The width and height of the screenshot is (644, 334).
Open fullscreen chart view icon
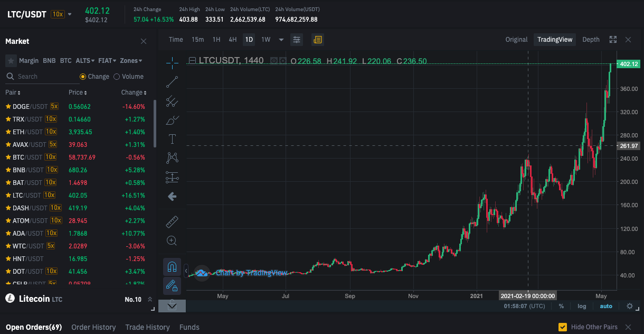click(x=613, y=40)
